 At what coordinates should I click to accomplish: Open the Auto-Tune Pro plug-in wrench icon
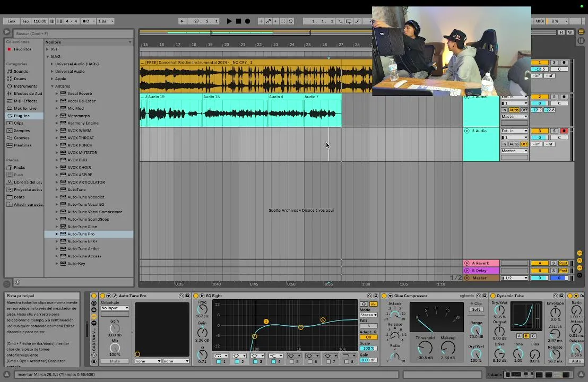(115, 296)
